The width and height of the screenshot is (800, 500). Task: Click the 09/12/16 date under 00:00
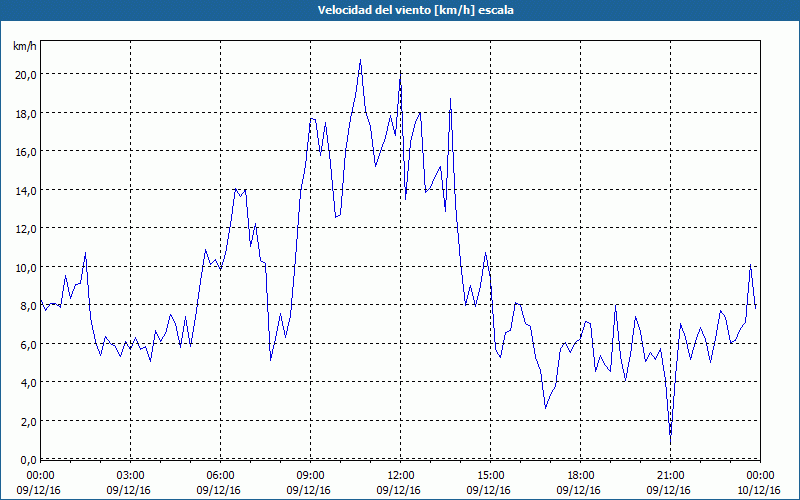[x=39, y=490]
